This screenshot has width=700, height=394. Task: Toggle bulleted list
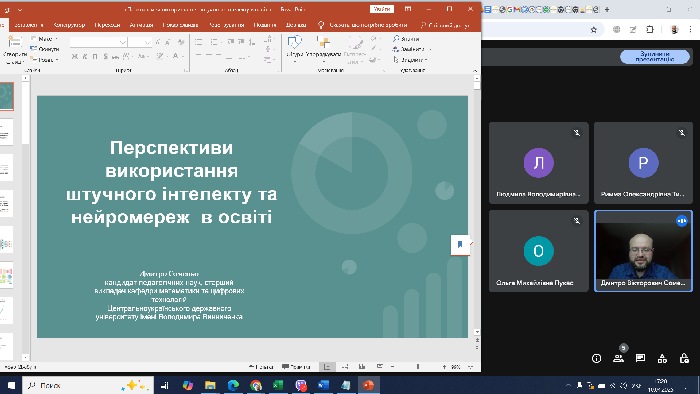tap(200, 42)
